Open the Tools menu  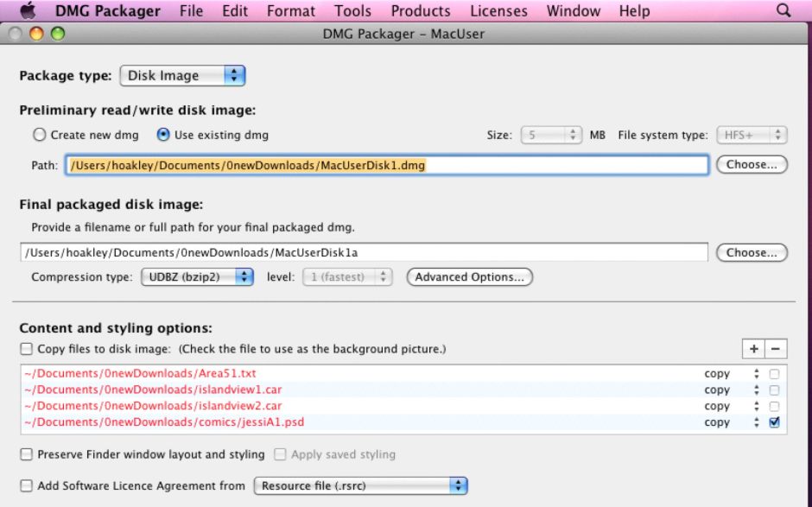(x=352, y=11)
